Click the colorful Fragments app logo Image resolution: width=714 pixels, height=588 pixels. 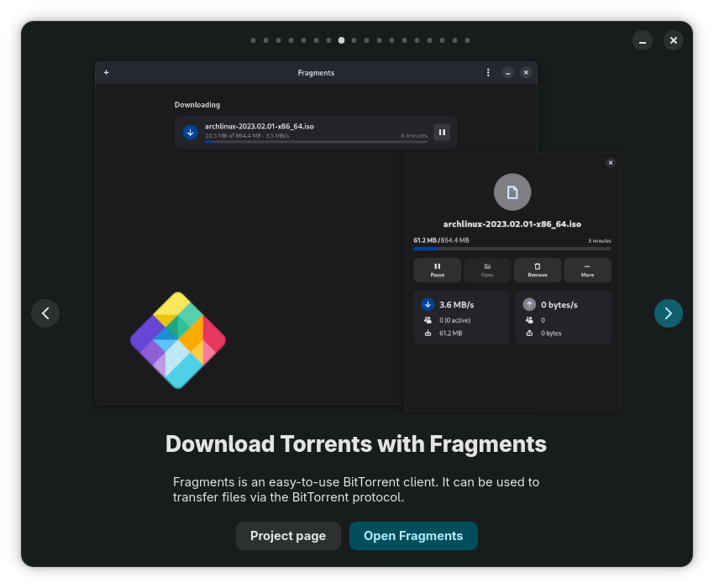(178, 340)
